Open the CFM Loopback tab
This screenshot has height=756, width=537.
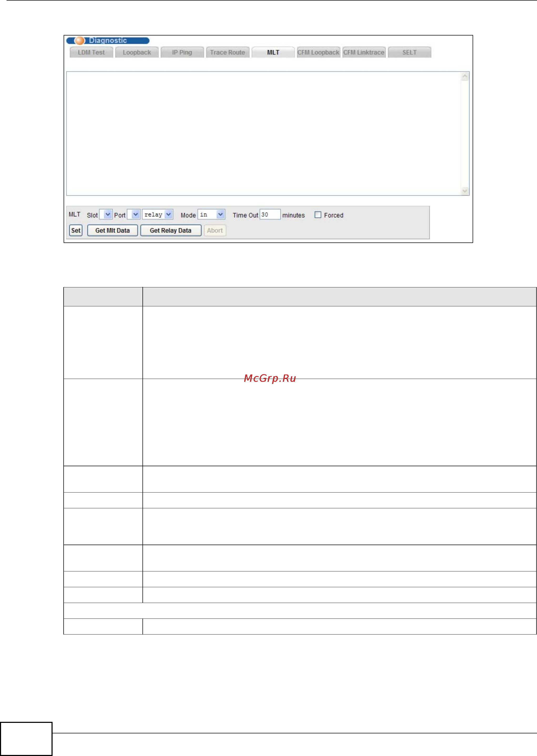click(318, 53)
